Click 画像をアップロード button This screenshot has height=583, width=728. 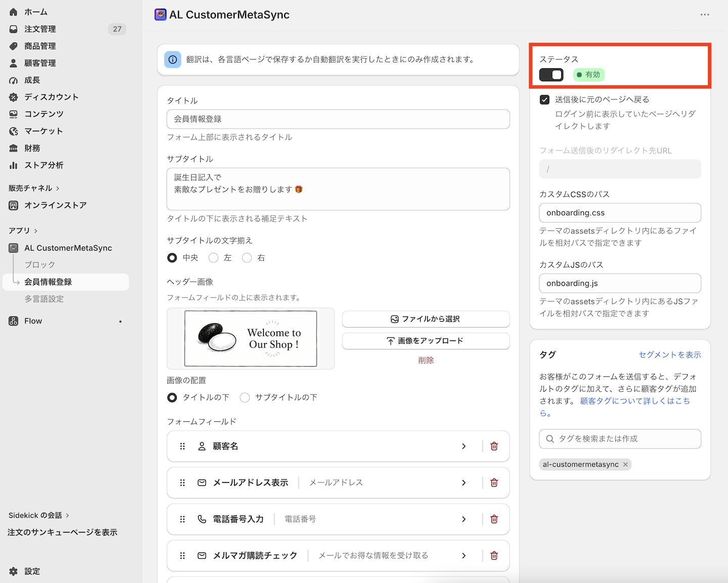[x=426, y=341]
